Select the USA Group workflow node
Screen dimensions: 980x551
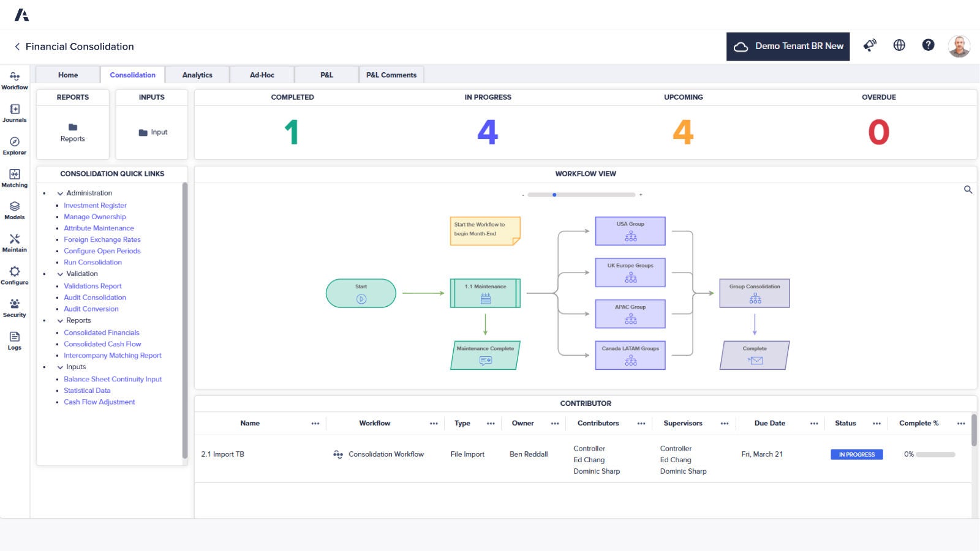629,231
